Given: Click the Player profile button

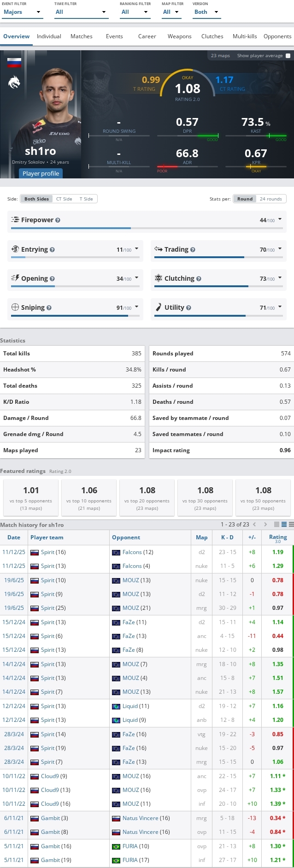Looking at the screenshot, I should click(41, 173).
